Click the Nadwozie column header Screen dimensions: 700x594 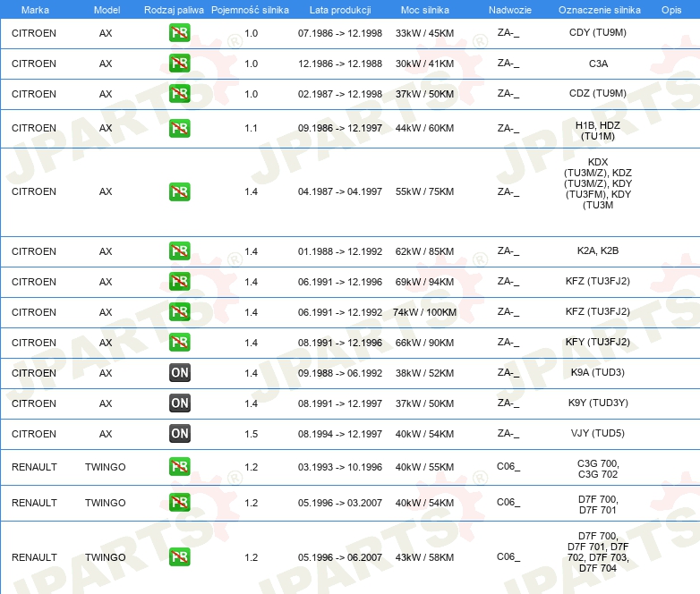(x=510, y=10)
